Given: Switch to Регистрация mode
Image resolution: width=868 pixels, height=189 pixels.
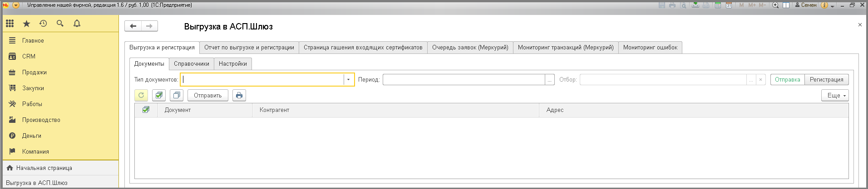Looking at the screenshot, I should (827, 79).
